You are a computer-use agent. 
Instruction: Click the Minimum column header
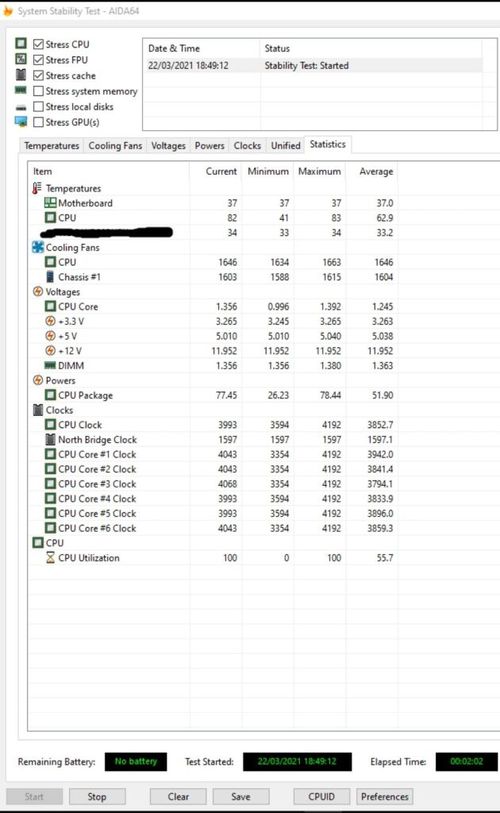click(268, 171)
